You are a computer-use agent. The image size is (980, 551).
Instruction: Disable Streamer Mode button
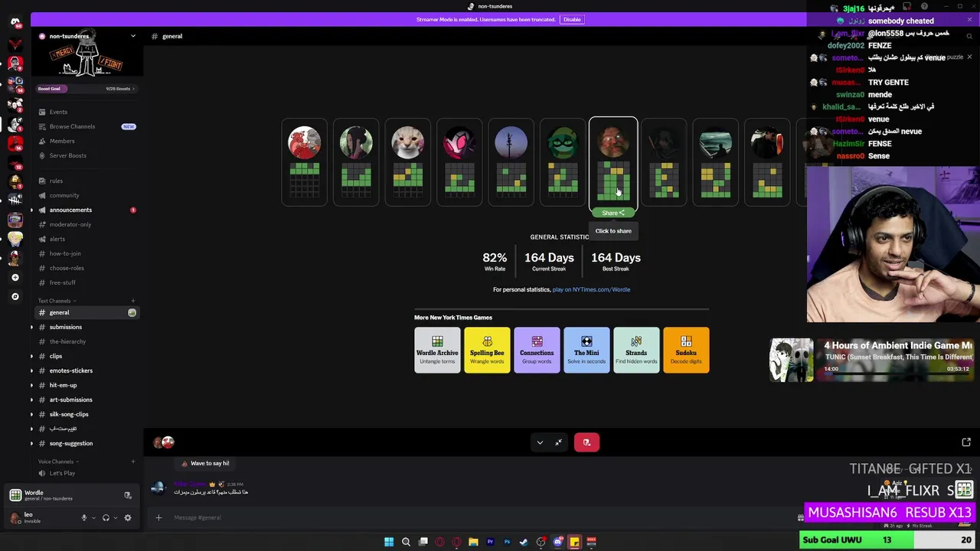click(572, 19)
